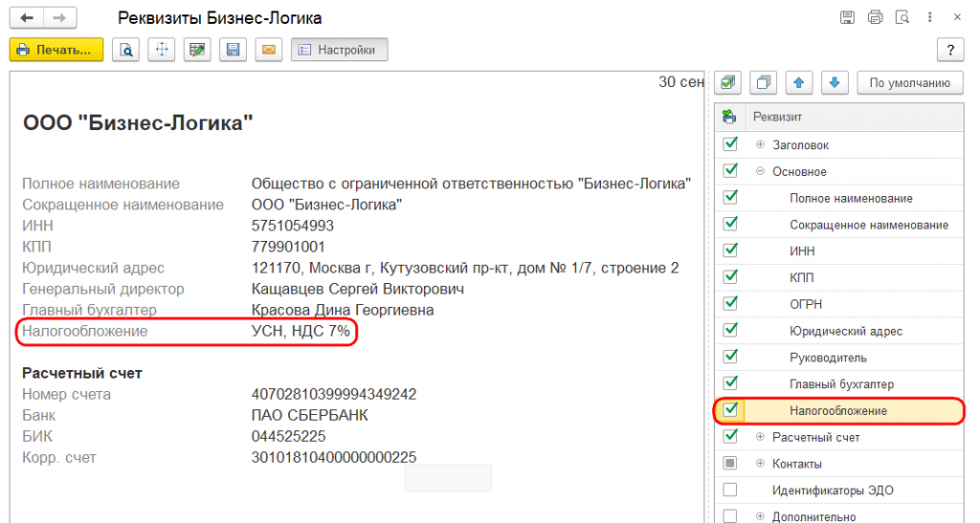Uncheck the КПП checkbox
This screenshot has width=980, height=523.
coord(730,276)
